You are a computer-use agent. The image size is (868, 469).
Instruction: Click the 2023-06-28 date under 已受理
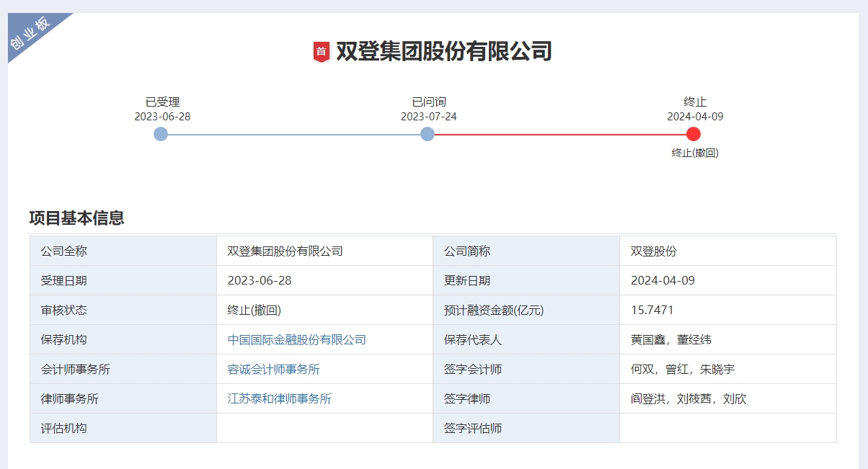click(x=163, y=117)
